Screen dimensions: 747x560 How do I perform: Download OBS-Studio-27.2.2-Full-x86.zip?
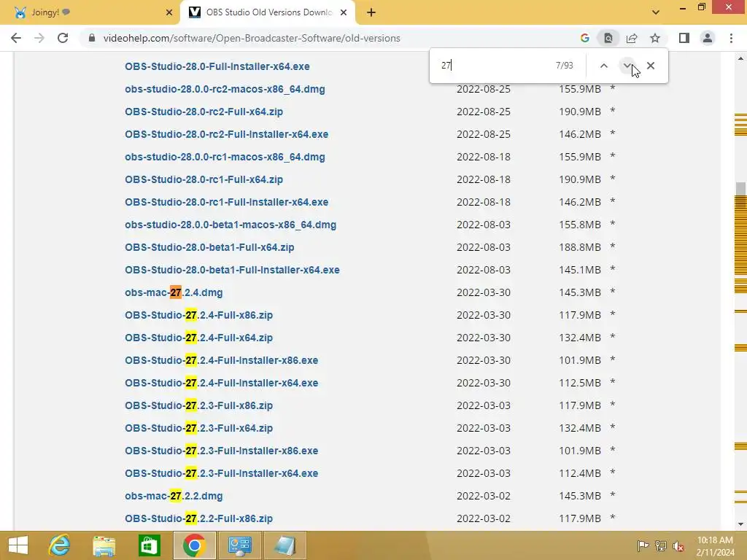pyautogui.click(x=198, y=518)
